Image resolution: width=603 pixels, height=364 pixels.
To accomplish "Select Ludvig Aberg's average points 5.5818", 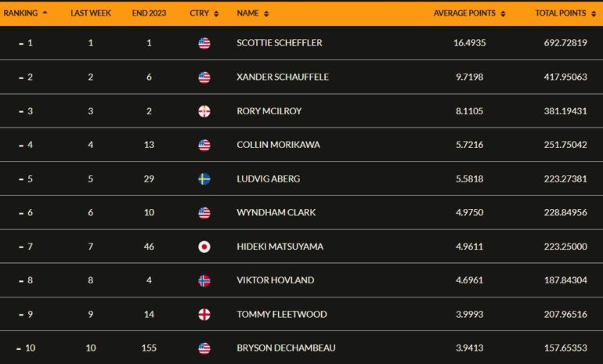I will click(470, 178).
